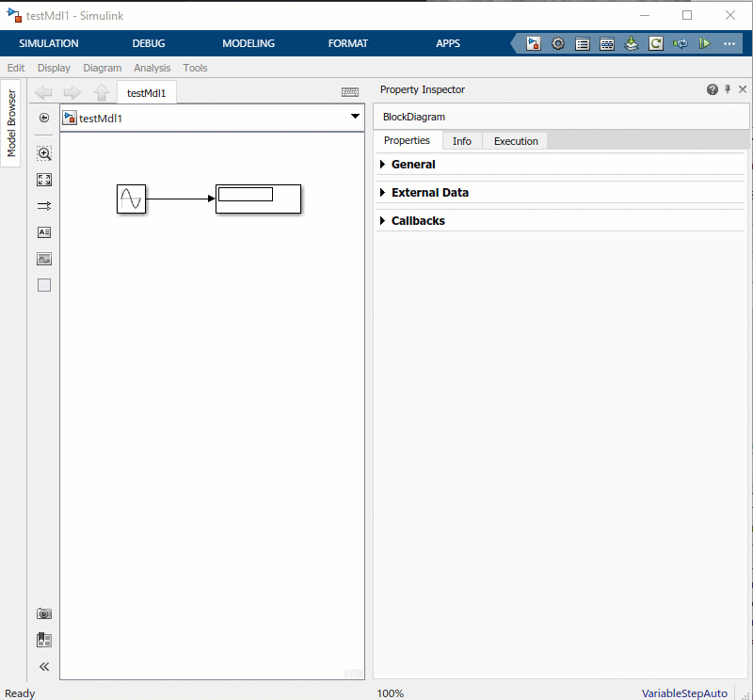
Task: Toggle the Property Inspector pin
Action: pos(728,89)
